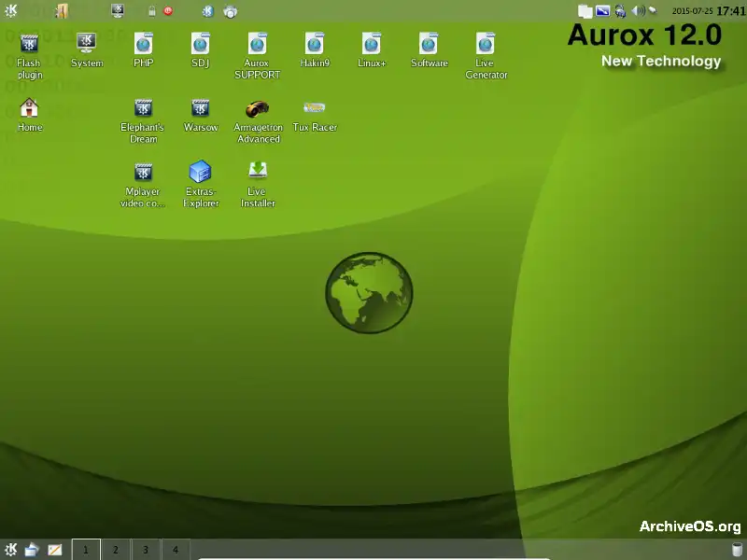Open the SDJ web shortcut

tap(201, 44)
